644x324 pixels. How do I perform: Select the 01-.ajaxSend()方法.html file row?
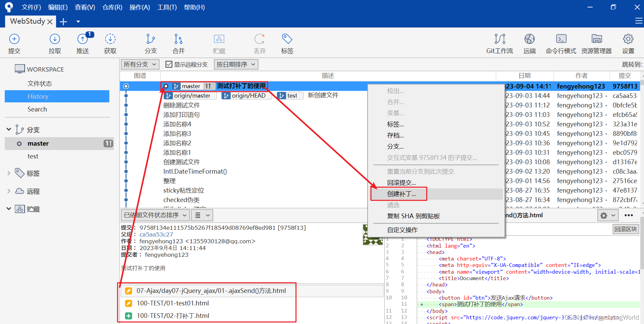(x=252, y=291)
